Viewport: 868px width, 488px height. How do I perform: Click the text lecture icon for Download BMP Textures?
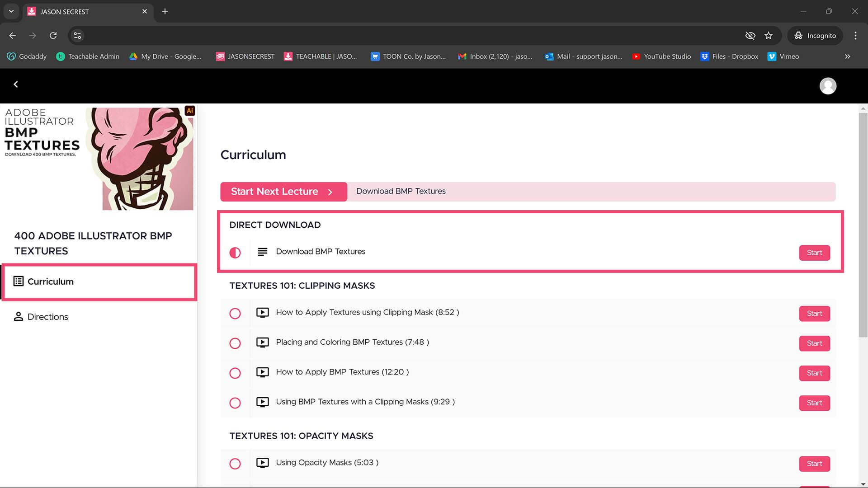[262, 252]
